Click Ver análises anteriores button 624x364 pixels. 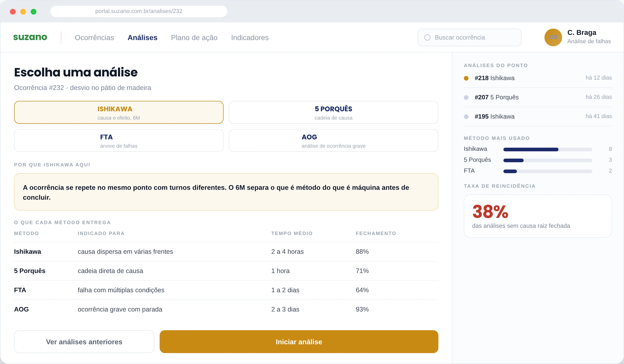[x=84, y=342]
